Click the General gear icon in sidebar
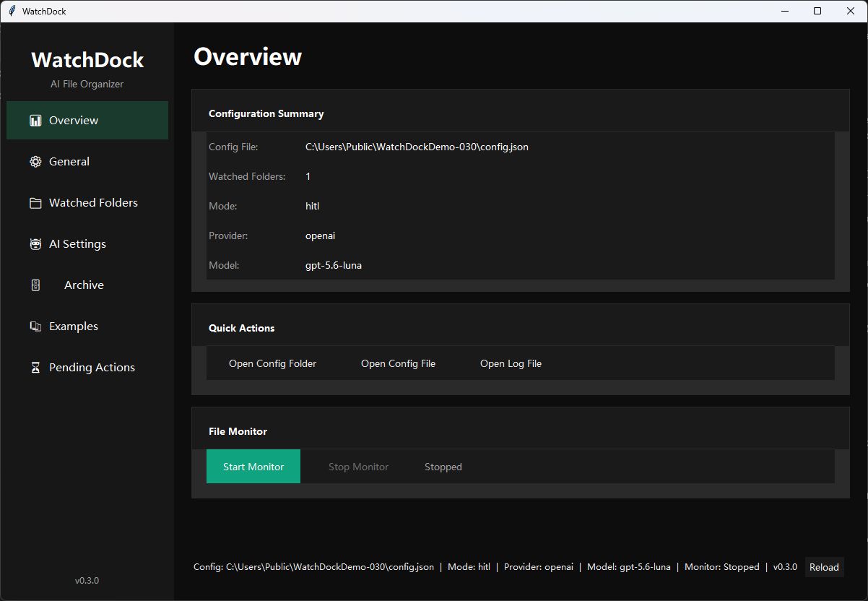 click(35, 162)
